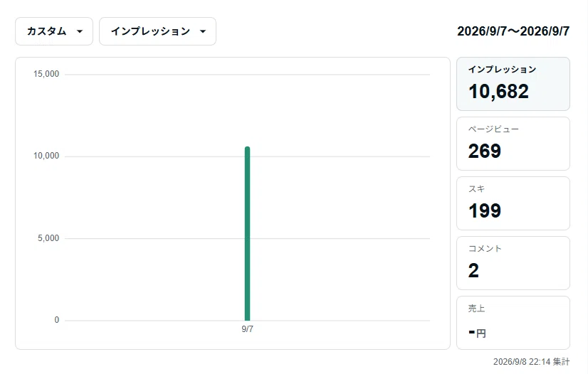Click the 10,000 axis label
This screenshot has height=374, width=588.
46,156
